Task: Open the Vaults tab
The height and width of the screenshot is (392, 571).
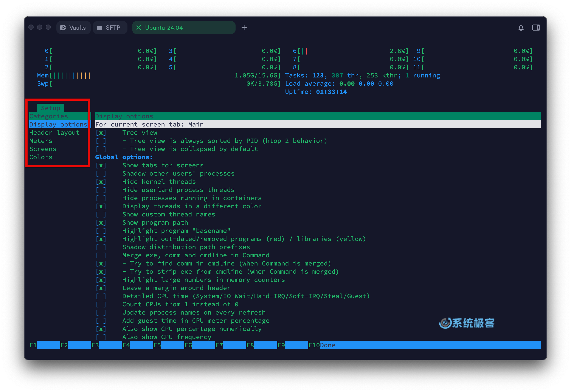Action: click(x=73, y=28)
